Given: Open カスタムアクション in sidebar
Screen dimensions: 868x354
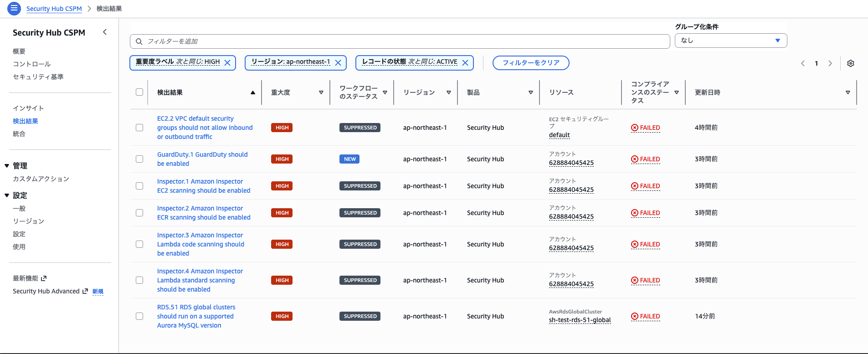Looking at the screenshot, I should [41, 179].
